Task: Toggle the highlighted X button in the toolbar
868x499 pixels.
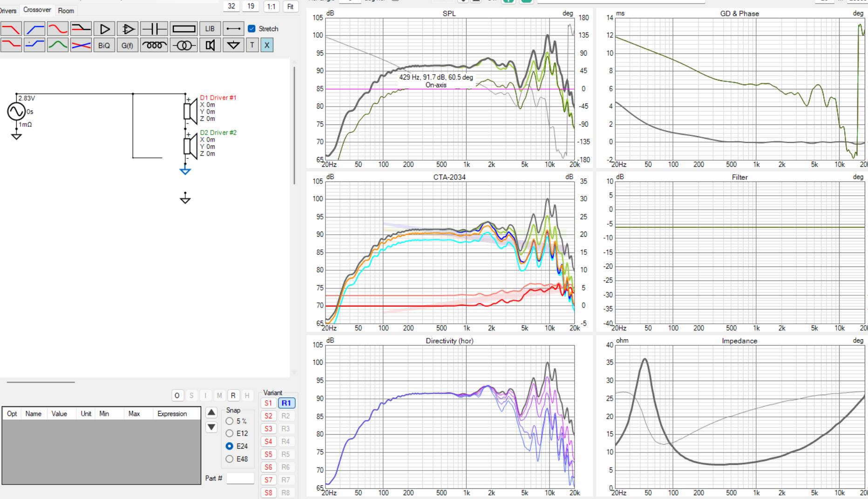Action: (267, 45)
